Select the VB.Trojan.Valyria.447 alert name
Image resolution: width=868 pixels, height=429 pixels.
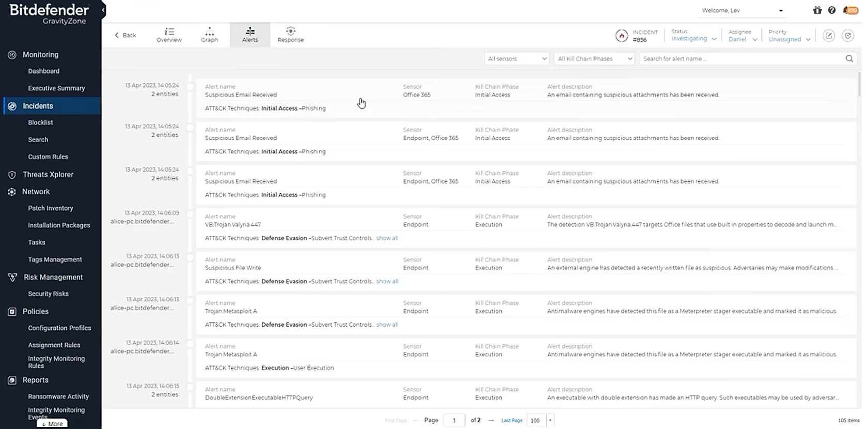click(233, 225)
